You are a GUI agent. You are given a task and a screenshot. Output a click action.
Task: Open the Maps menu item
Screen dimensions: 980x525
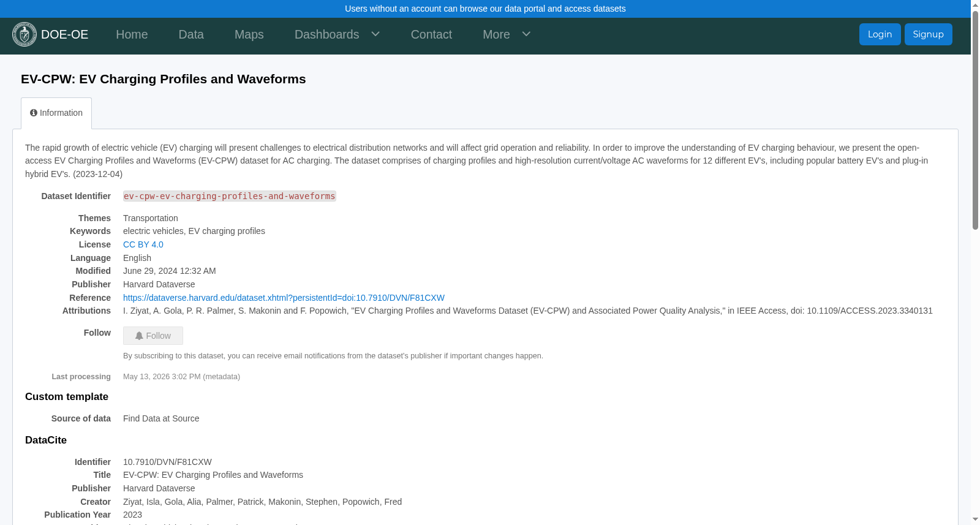pos(249,34)
